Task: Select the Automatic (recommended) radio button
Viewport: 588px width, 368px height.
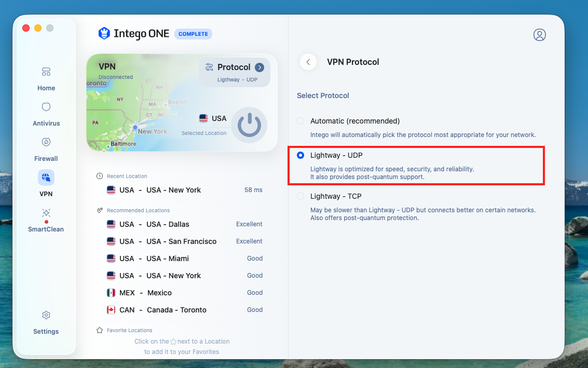Action: tap(300, 121)
